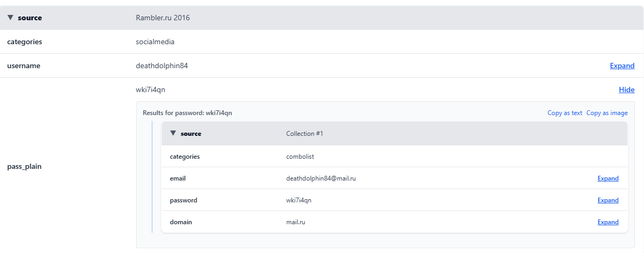The height and width of the screenshot is (253, 644).
Task: Select the deathdolphin84@mail.ru email value
Action: pos(321,178)
